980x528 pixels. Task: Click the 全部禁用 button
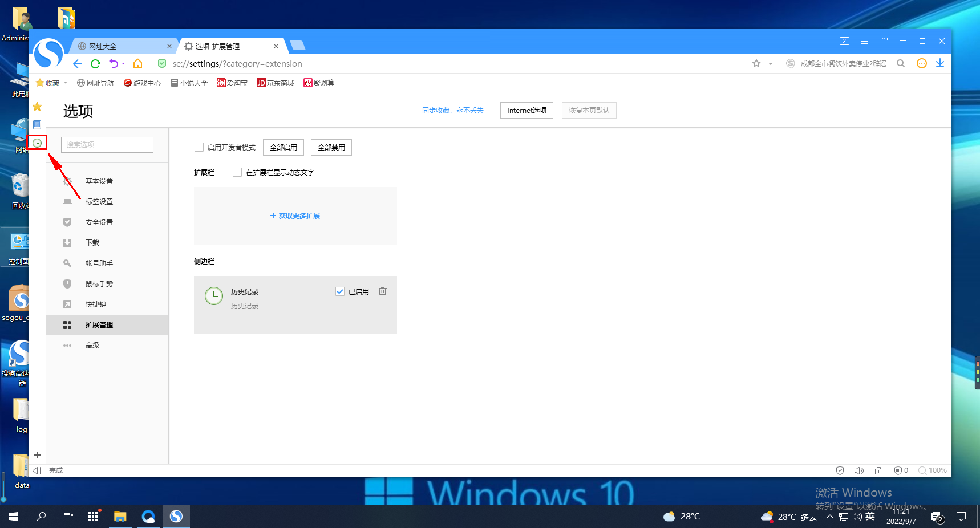pos(331,147)
